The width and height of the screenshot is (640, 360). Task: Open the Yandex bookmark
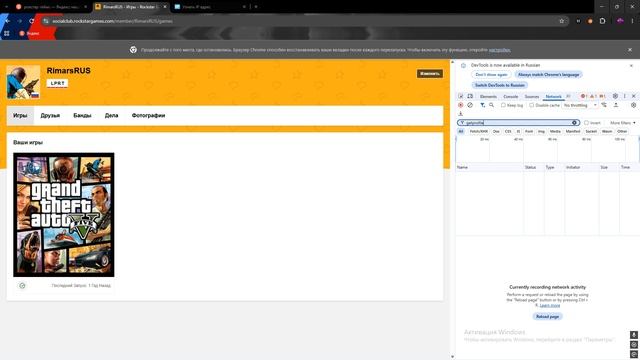point(29,33)
